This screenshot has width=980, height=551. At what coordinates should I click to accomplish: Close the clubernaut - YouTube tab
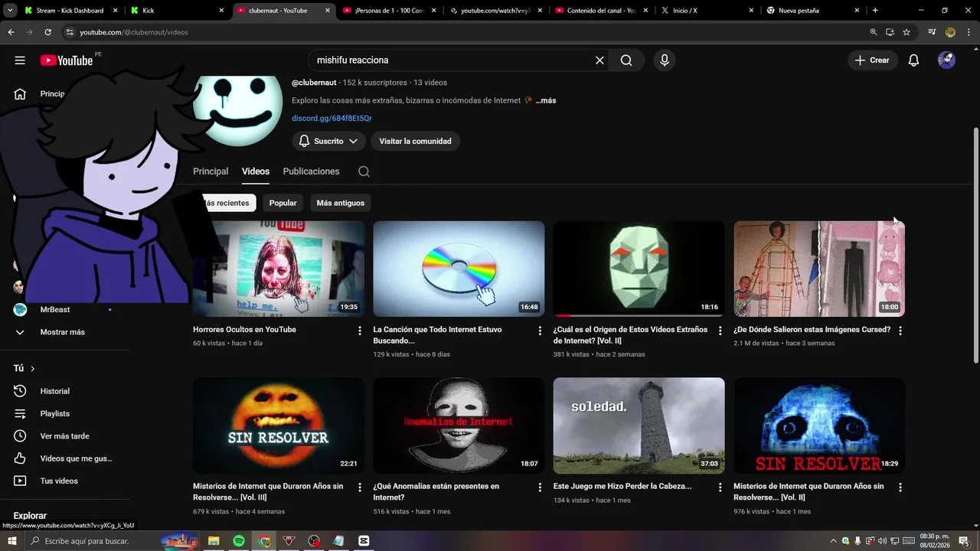click(328, 11)
